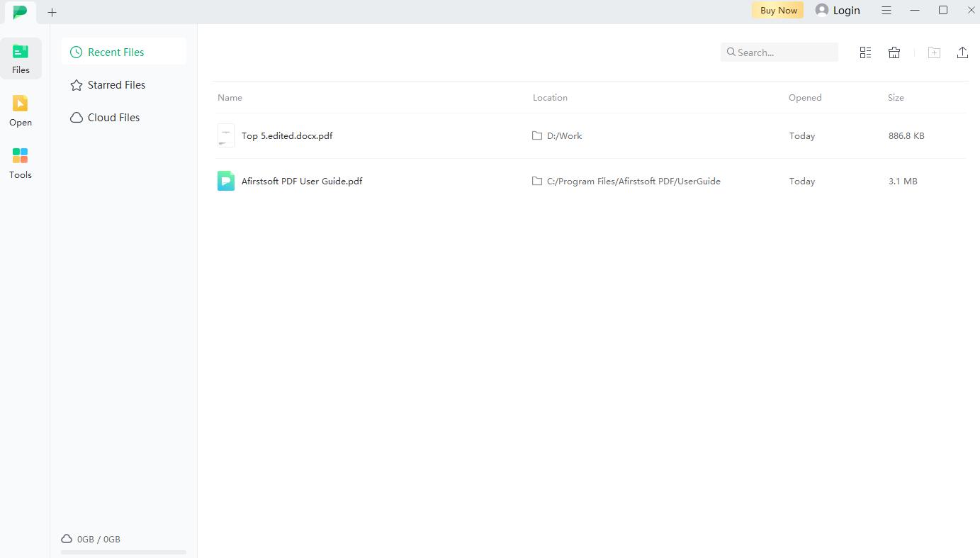Click 886.8 KB size value
This screenshot has height=558, width=980.
coord(906,135)
